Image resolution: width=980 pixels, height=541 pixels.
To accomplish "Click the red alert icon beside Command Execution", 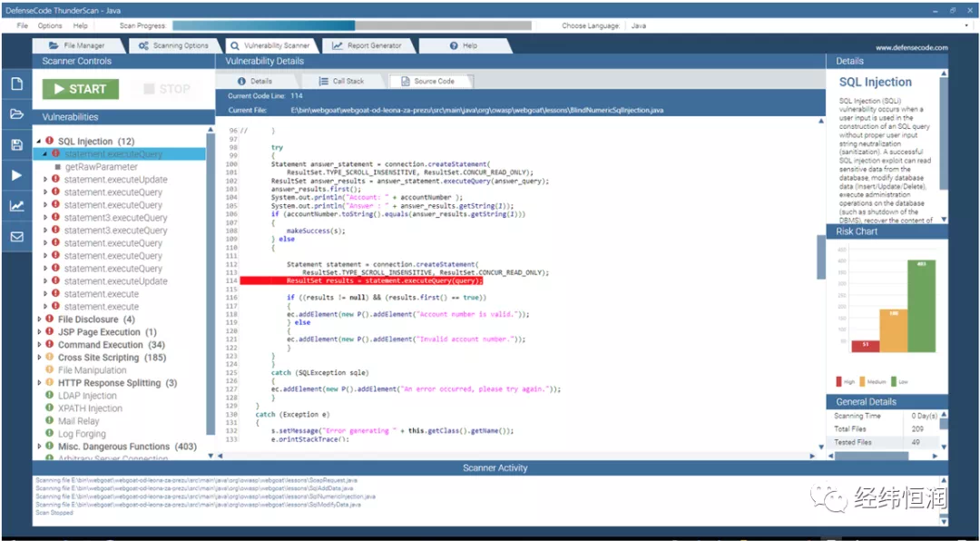I will tap(49, 345).
